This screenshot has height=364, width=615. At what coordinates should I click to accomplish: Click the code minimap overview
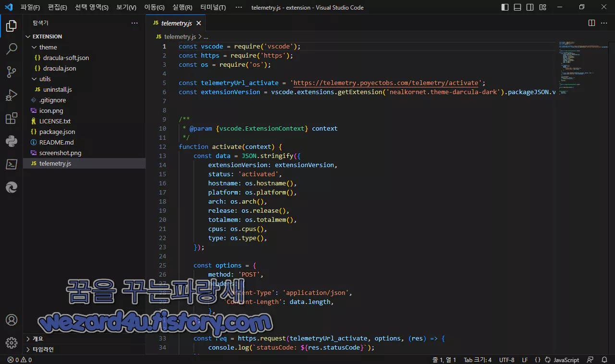(582, 67)
